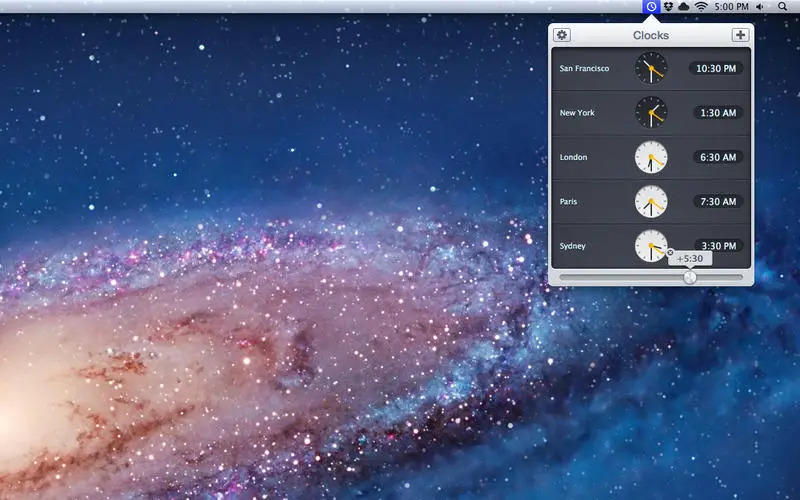Image resolution: width=800 pixels, height=500 pixels.
Task: Click the San Francisco analog clock face
Action: [x=651, y=68]
